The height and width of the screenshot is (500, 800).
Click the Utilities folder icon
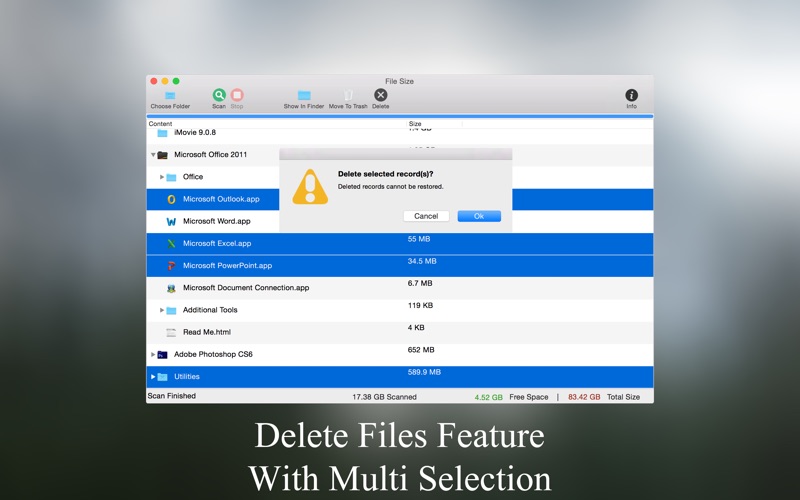[x=163, y=377]
